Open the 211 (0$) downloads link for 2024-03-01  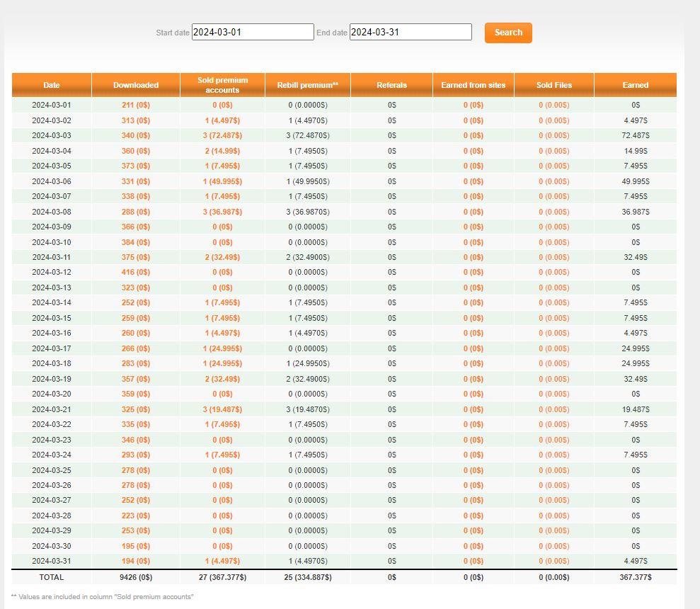(136, 105)
